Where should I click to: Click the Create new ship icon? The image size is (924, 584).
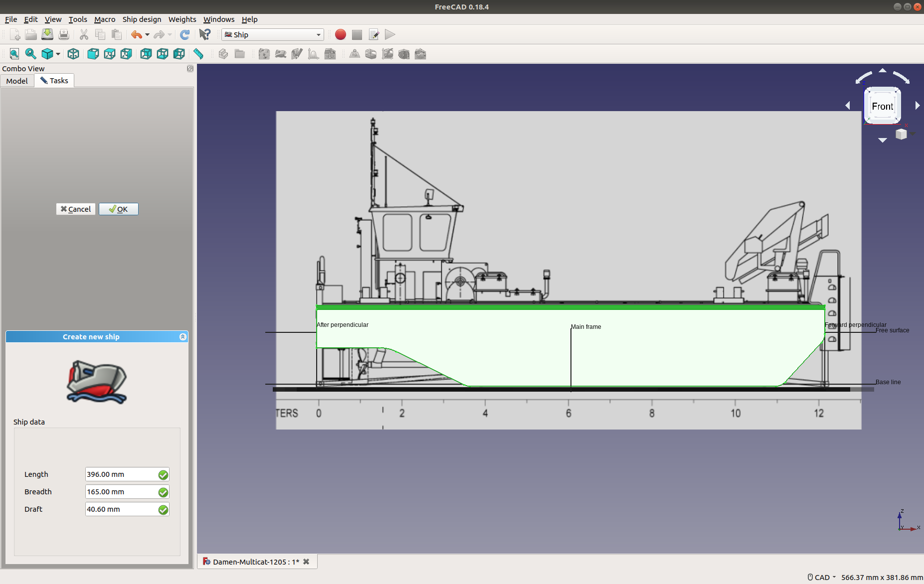click(281, 54)
